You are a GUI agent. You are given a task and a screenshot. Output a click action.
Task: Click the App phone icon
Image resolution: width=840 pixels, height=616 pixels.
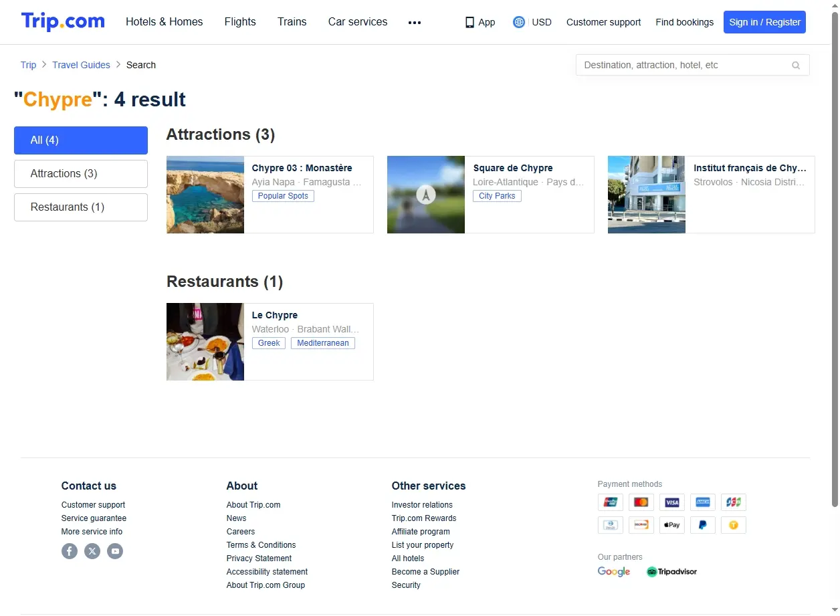[469, 22]
